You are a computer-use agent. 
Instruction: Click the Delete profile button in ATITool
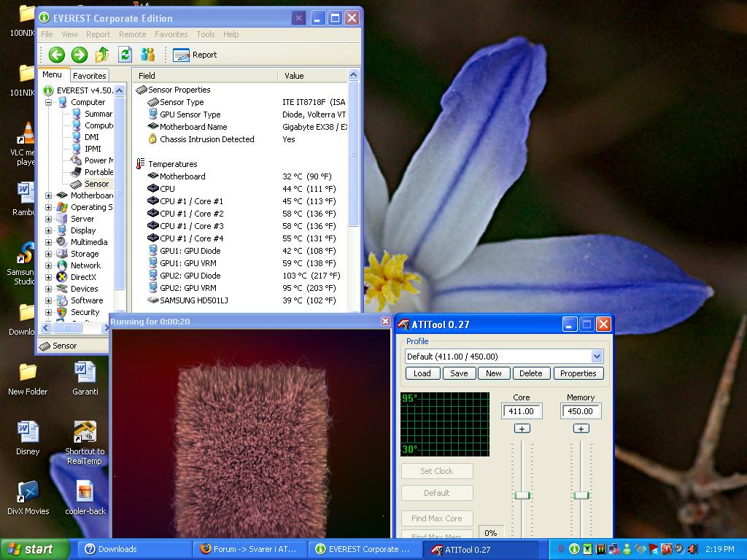(531, 373)
